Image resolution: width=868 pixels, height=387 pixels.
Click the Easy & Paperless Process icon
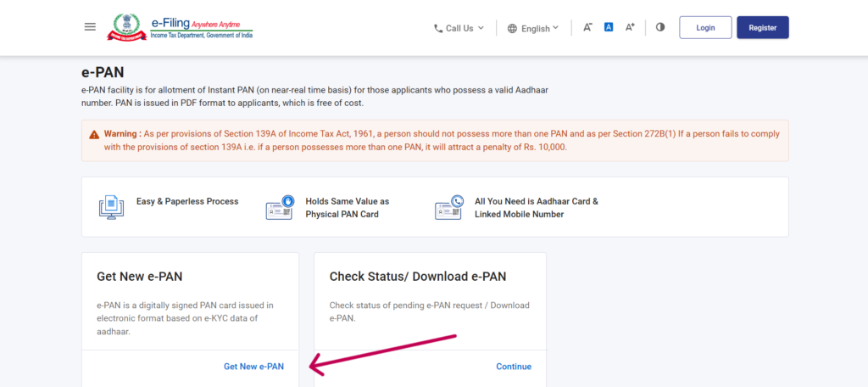click(111, 207)
